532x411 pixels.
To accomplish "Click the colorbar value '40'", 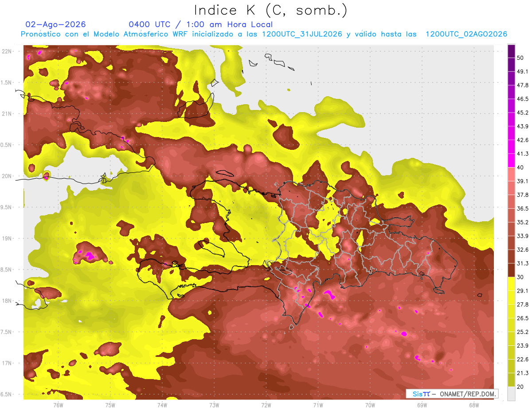I will 520,167.
